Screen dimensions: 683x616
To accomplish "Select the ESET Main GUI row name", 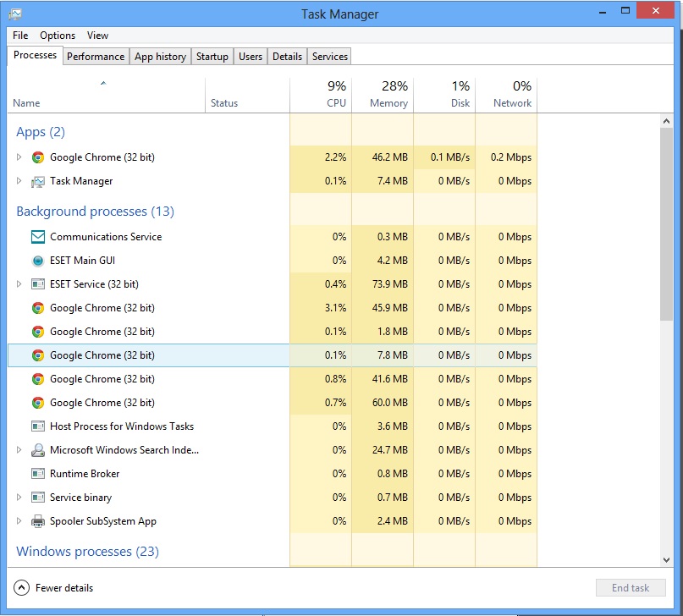I will (82, 261).
